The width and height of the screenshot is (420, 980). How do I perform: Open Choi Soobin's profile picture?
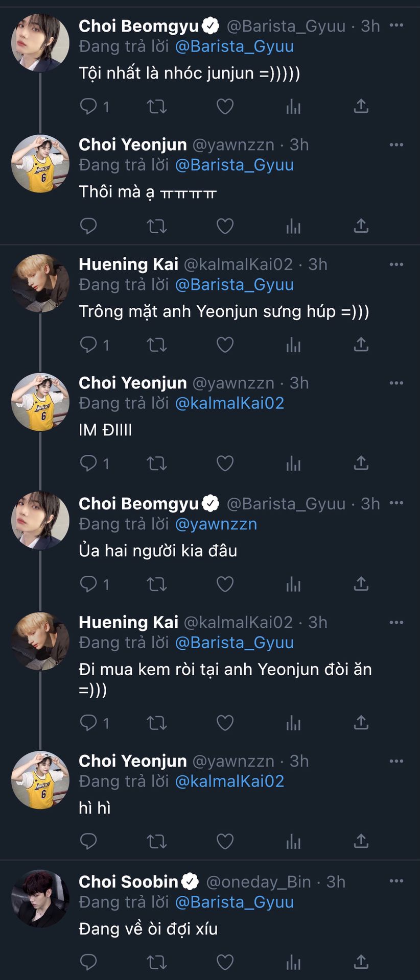click(40, 898)
